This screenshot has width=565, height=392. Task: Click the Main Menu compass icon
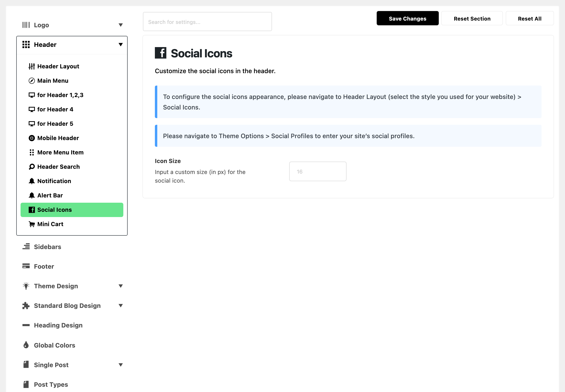coord(32,81)
